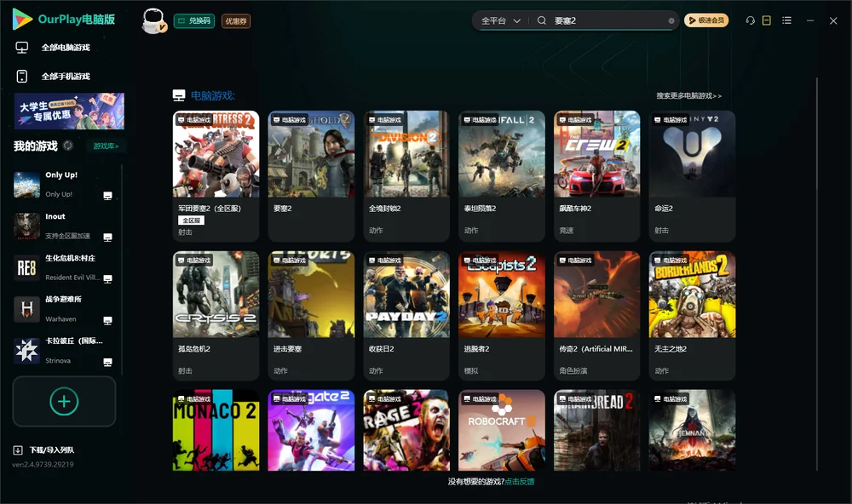Open the 传奇2 (Artificial MIR...) game card
852x504 pixels.
(x=596, y=316)
